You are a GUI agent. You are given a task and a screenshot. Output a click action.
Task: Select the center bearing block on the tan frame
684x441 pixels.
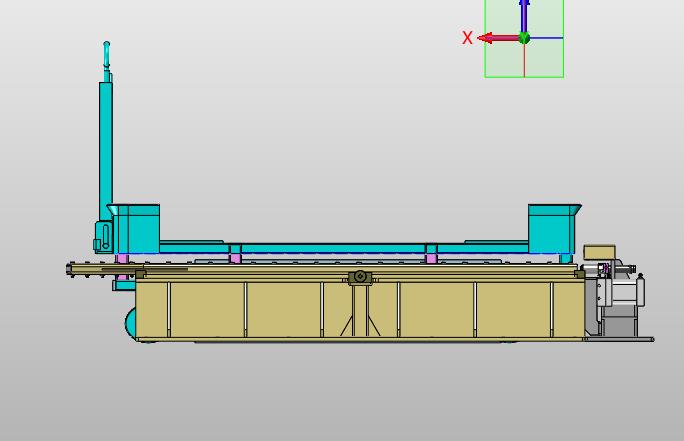coord(360,277)
